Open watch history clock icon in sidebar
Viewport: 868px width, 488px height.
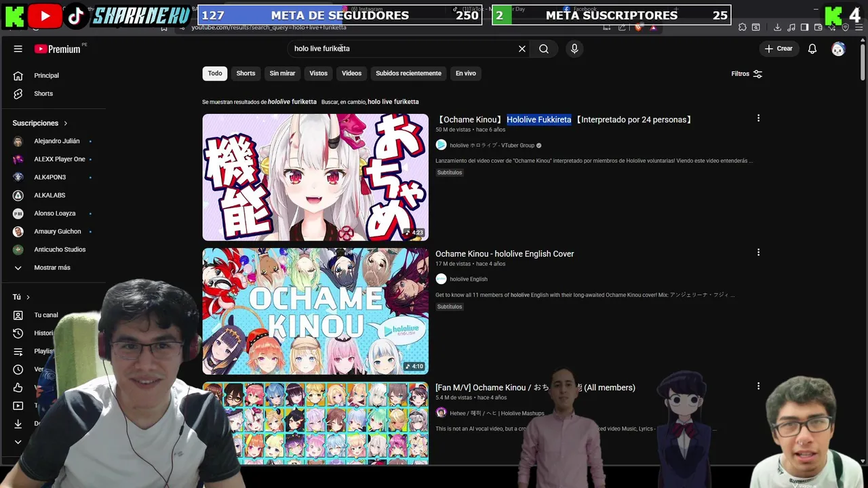[18, 333]
